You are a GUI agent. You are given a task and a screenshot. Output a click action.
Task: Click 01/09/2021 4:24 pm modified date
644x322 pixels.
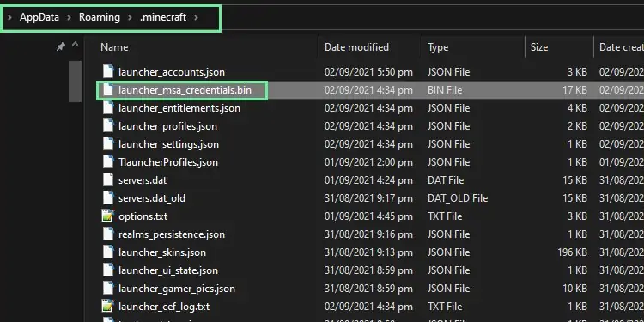coord(368,180)
